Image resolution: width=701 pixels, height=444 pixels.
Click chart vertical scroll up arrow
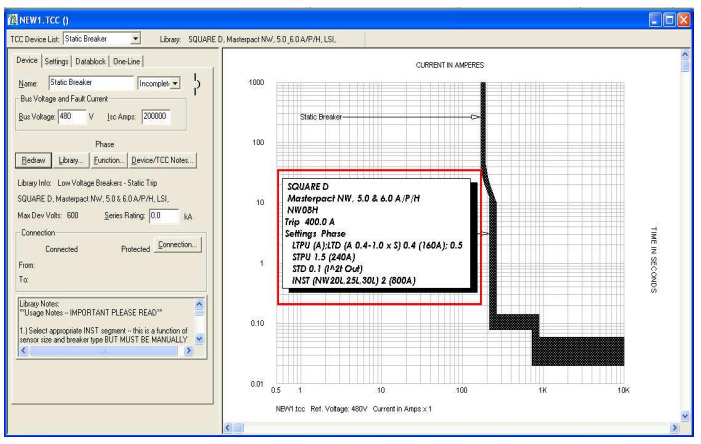coord(685,55)
